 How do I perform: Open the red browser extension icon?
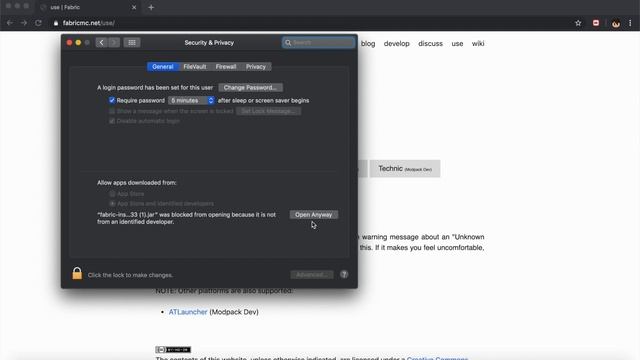point(596,23)
